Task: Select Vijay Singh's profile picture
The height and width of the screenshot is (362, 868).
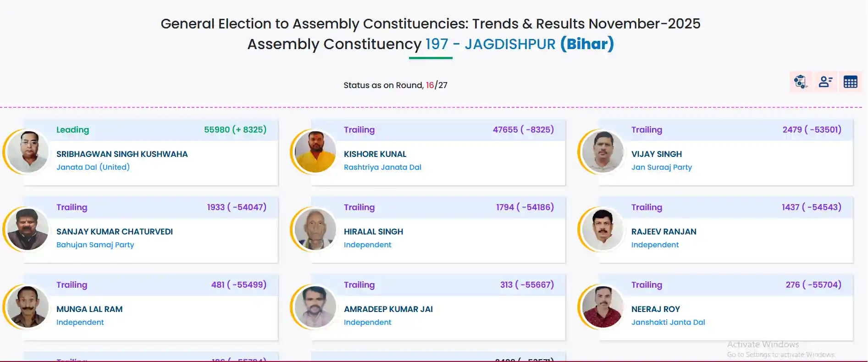Action: coord(603,152)
